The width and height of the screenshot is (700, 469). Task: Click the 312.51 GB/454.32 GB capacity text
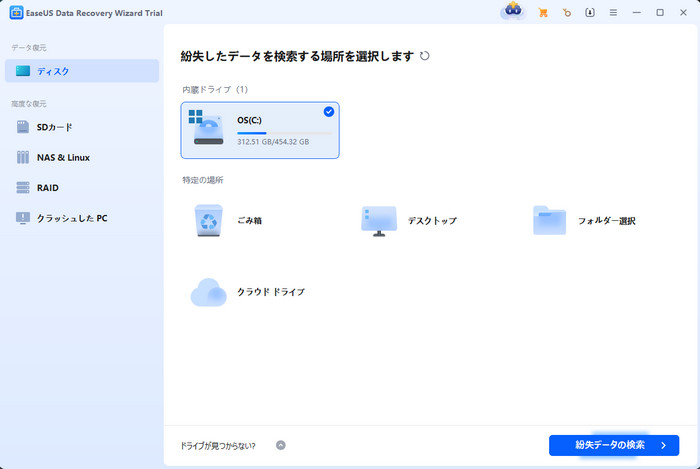click(273, 142)
